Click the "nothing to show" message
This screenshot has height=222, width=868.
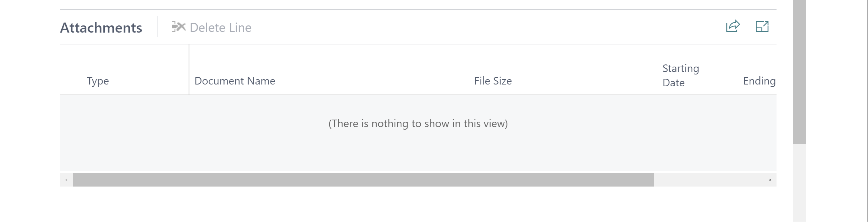coord(418,124)
